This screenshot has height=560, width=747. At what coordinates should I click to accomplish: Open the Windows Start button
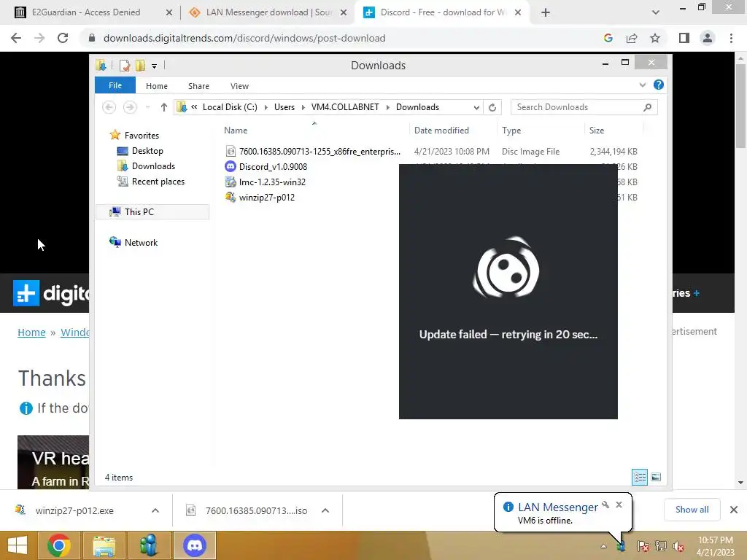point(18,545)
